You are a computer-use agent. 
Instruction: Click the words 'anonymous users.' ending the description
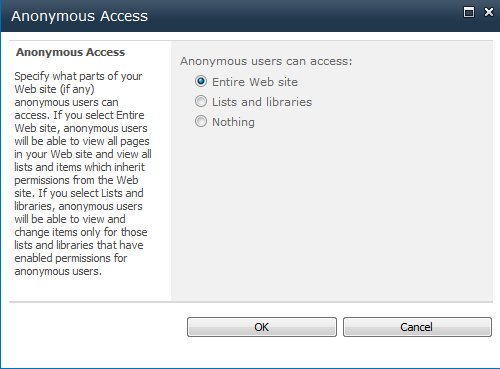point(58,271)
